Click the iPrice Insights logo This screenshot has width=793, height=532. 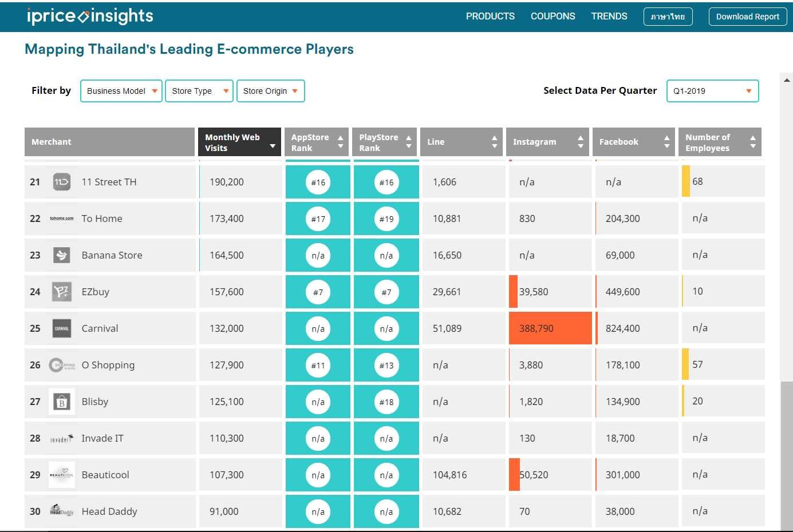90,16
